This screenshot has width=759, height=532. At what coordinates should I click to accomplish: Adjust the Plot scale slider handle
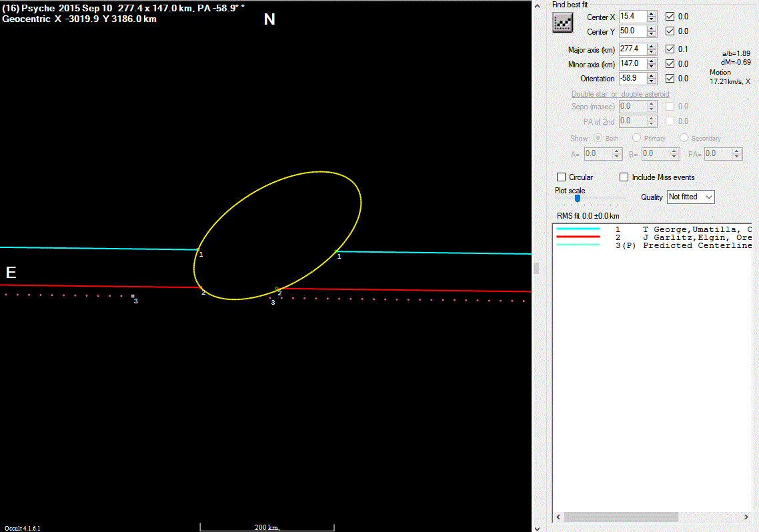(578, 198)
